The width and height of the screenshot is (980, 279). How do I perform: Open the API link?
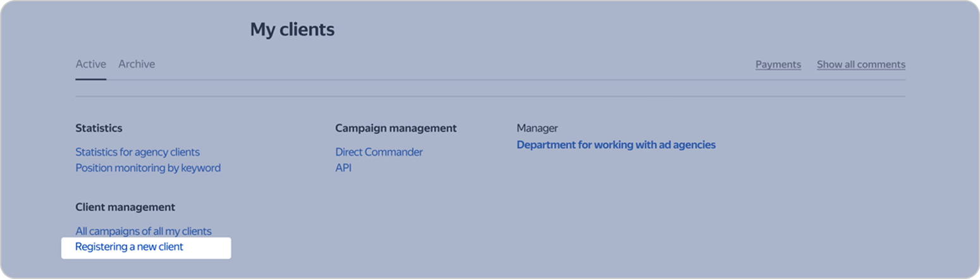(343, 168)
